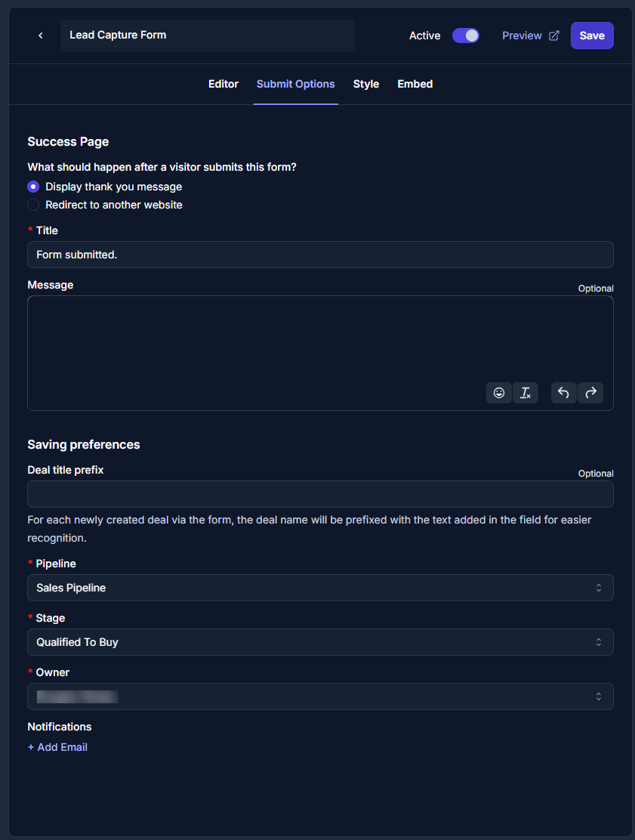Select the Display thank you message option
This screenshot has width=635, height=840.
point(32,187)
